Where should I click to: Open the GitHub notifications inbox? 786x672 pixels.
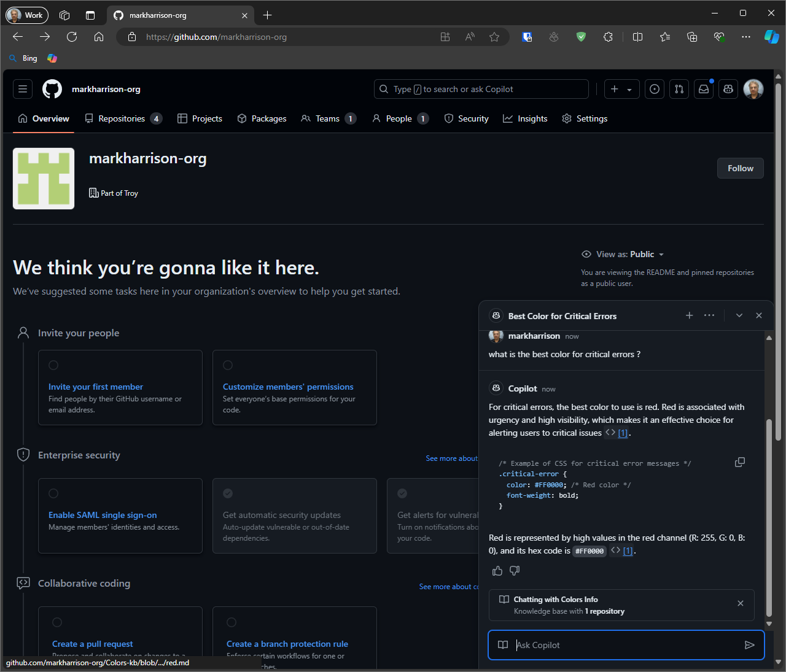click(x=704, y=89)
